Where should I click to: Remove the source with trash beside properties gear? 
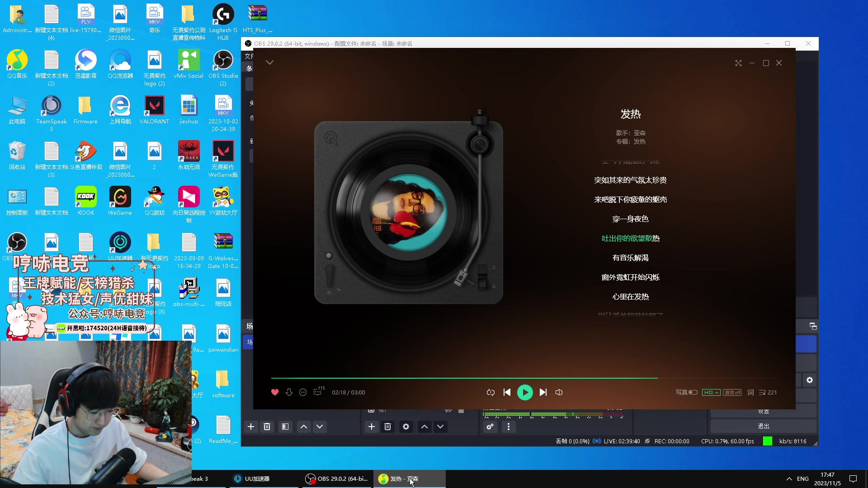(388, 427)
